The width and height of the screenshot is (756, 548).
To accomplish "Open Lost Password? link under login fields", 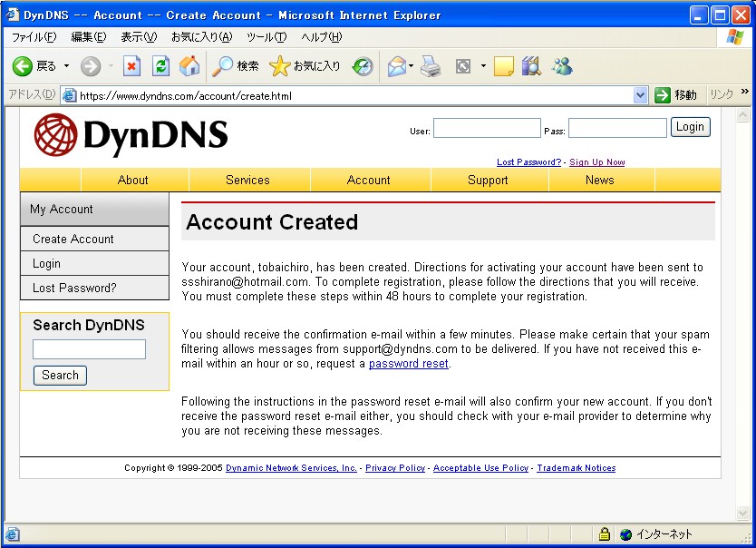I will [x=528, y=162].
